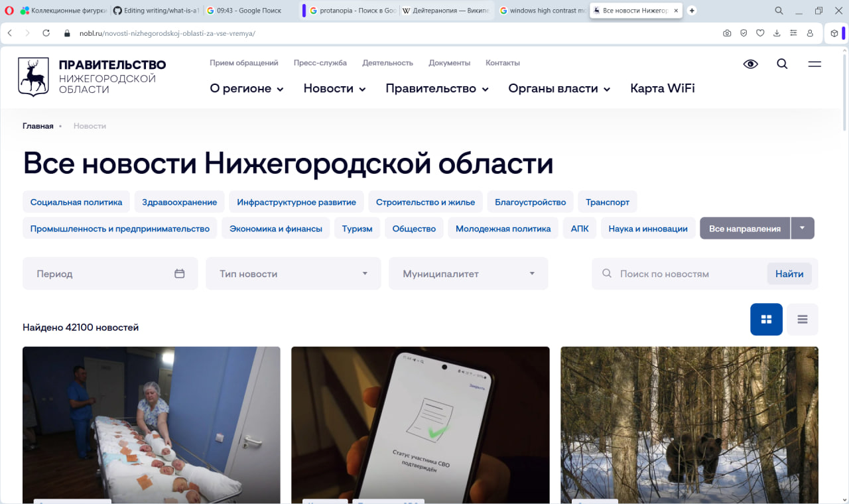Expand the Все направления arrow dropdown
The height and width of the screenshot is (504, 849).
click(x=802, y=227)
